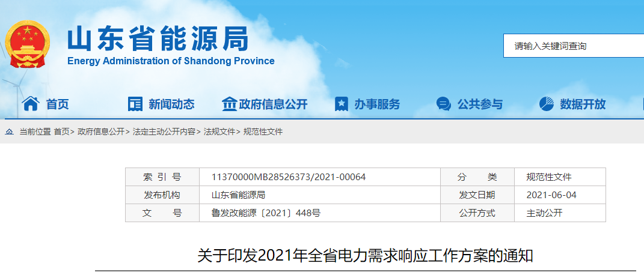Click the national emblem logo
644x272 pixels.
pyautogui.click(x=28, y=44)
